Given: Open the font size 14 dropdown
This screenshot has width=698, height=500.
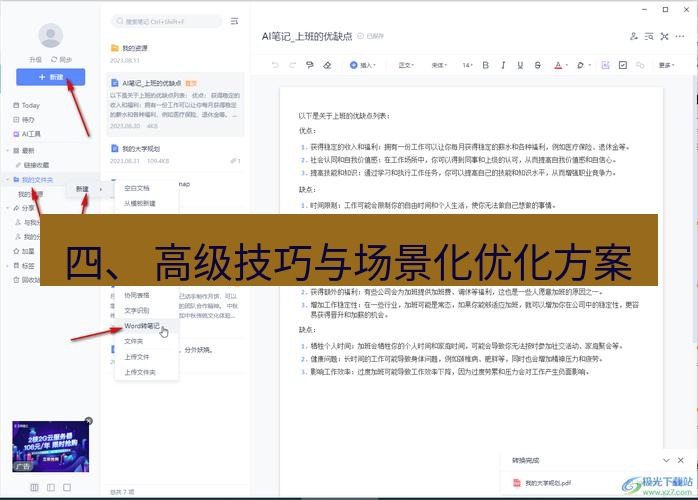Looking at the screenshot, I should 467,65.
